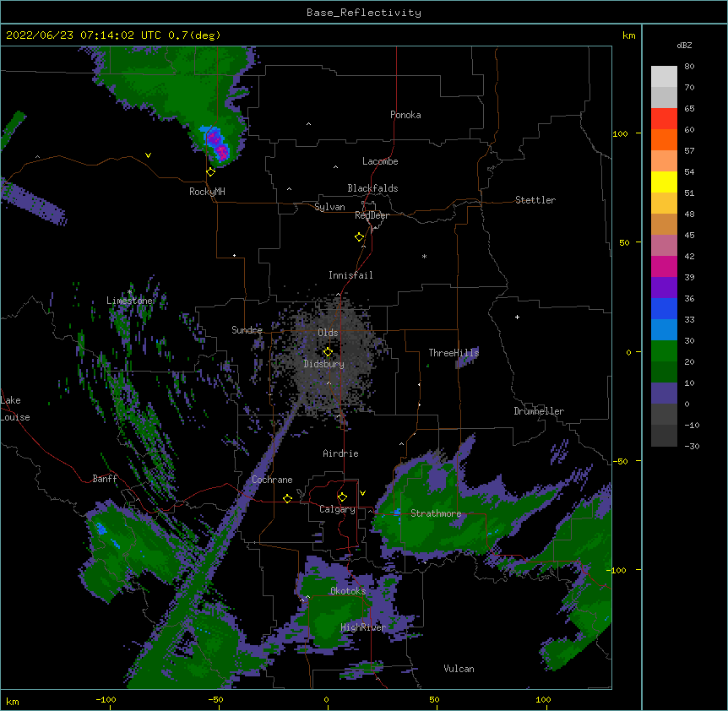Select the yellow diamond marker above Calgary label
The image size is (728, 711).
point(342,497)
